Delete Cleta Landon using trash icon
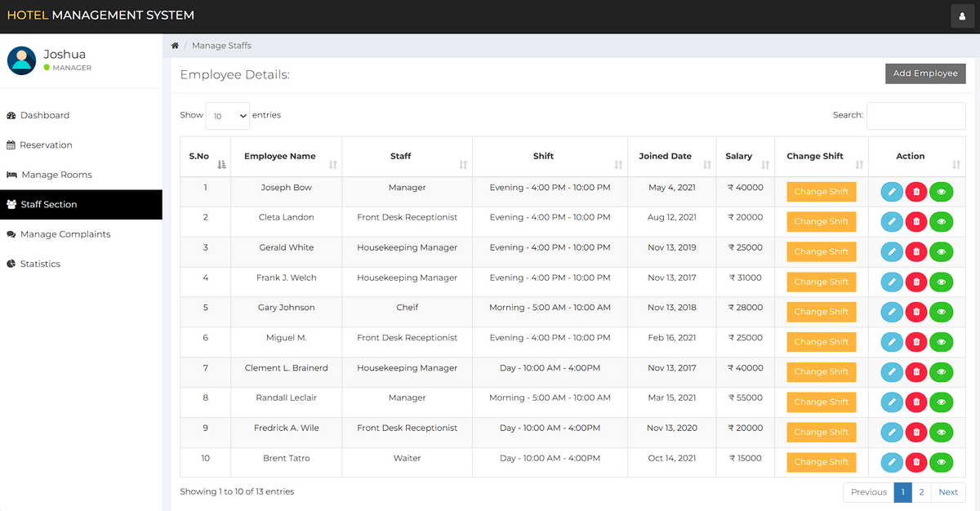The height and width of the screenshot is (511, 980). click(x=916, y=222)
